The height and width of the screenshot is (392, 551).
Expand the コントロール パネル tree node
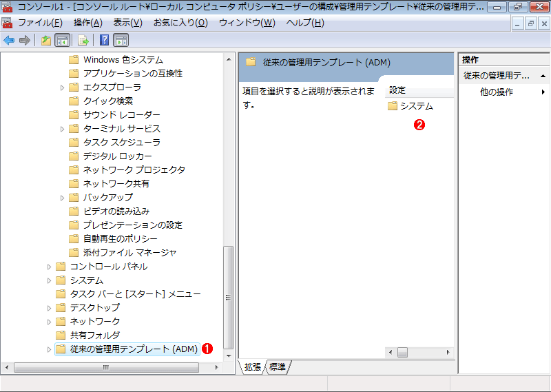49,267
